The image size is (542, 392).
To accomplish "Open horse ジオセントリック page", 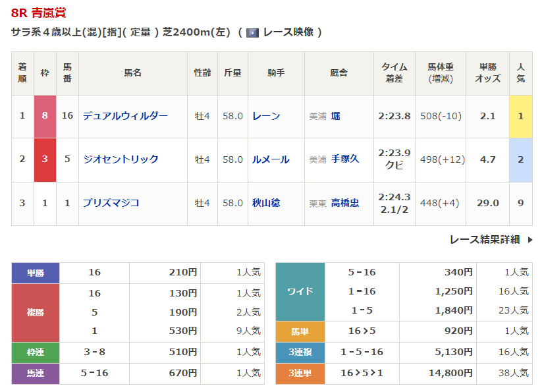I will 121,159.
